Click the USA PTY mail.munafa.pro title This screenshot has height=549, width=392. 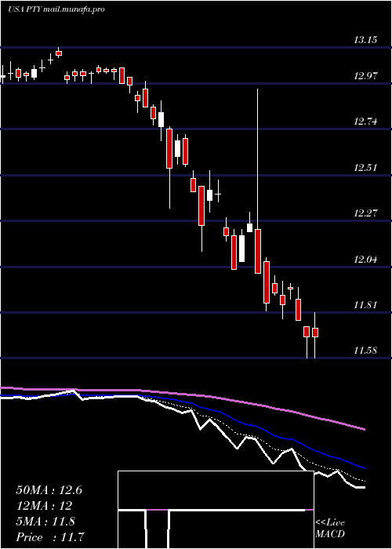click(x=56, y=9)
